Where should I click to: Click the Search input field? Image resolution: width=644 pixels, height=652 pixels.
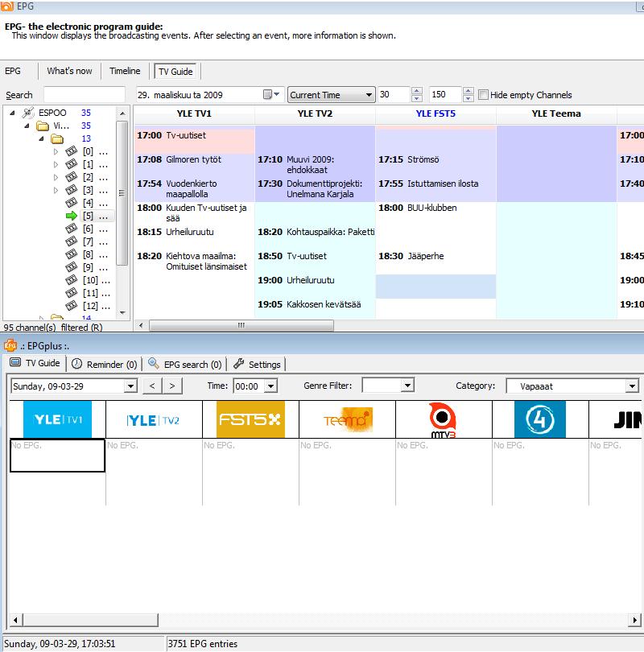coord(84,95)
